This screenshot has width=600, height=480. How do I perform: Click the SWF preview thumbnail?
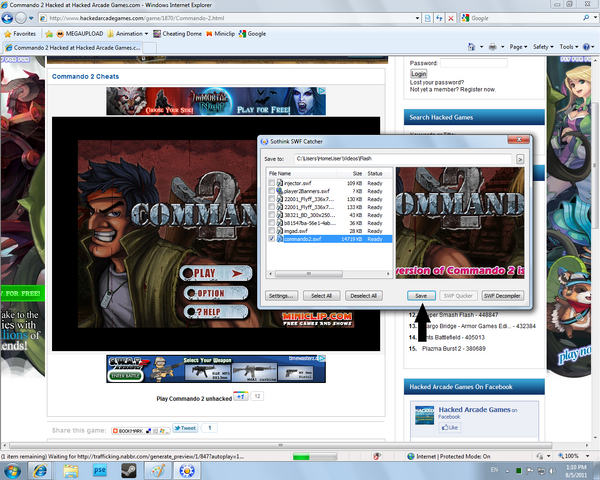click(x=460, y=223)
